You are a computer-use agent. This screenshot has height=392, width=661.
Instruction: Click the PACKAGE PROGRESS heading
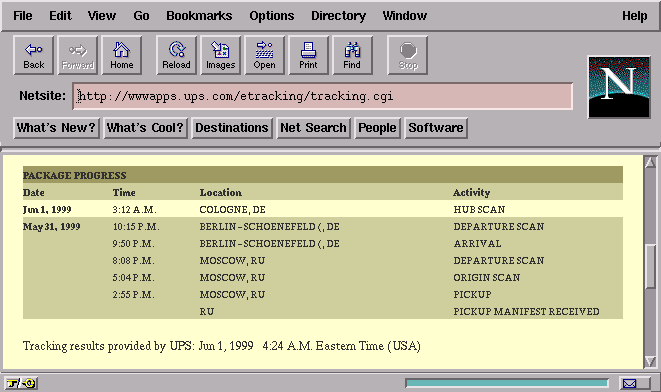point(75,175)
